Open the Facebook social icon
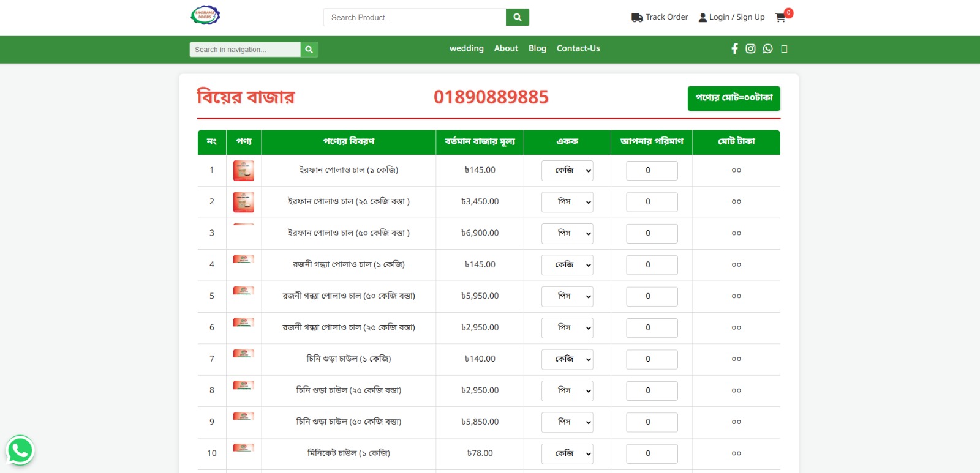 (x=734, y=49)
